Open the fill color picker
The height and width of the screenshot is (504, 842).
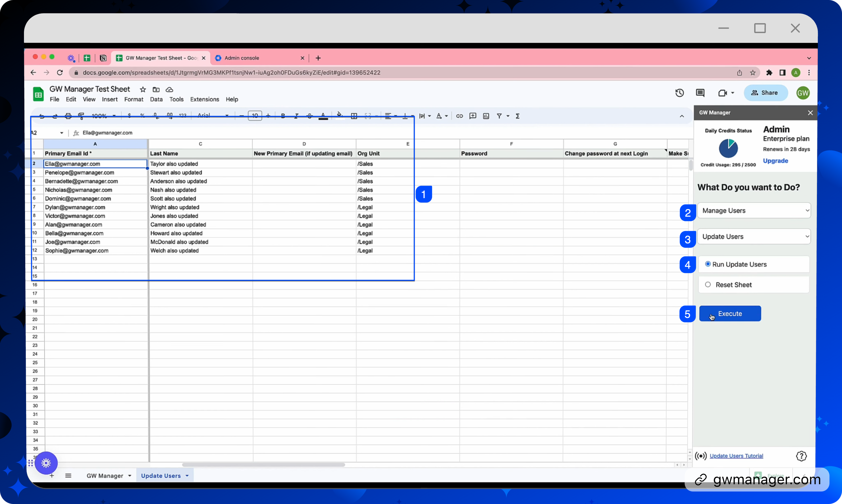pos(339,116)
